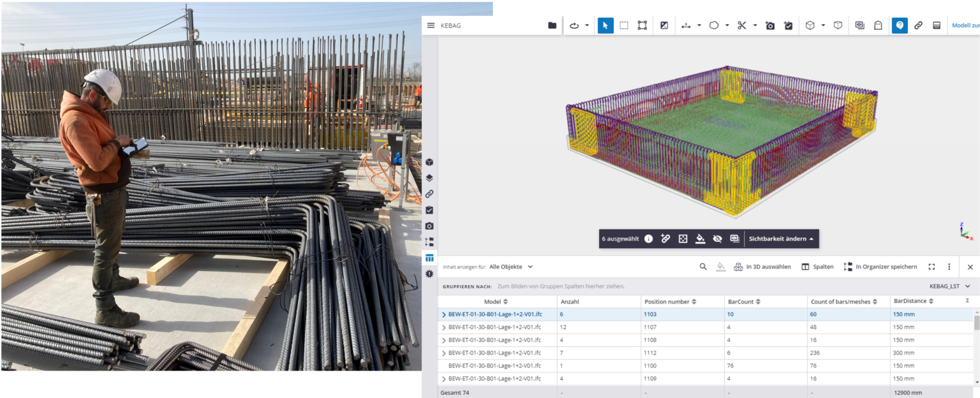Open the project folder browser icon
Viewport: 980px width, 398px height.
pos(553,26)
